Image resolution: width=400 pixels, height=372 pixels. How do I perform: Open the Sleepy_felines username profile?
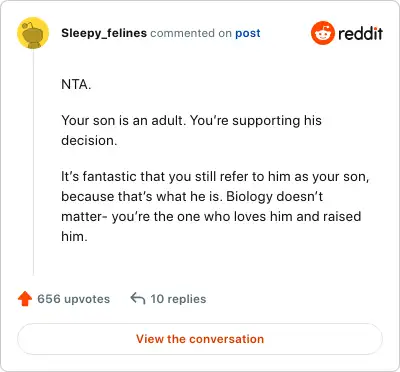pyautogui.click(x=104, y=33)
